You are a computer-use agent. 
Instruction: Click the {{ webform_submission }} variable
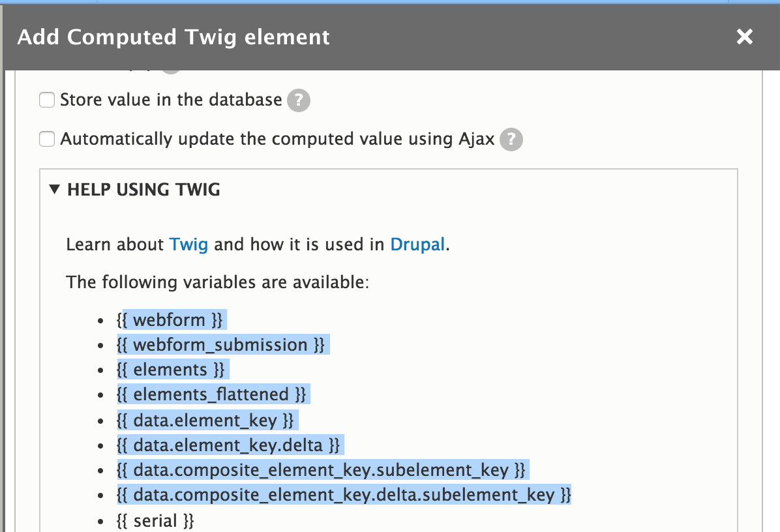(220, 345)
